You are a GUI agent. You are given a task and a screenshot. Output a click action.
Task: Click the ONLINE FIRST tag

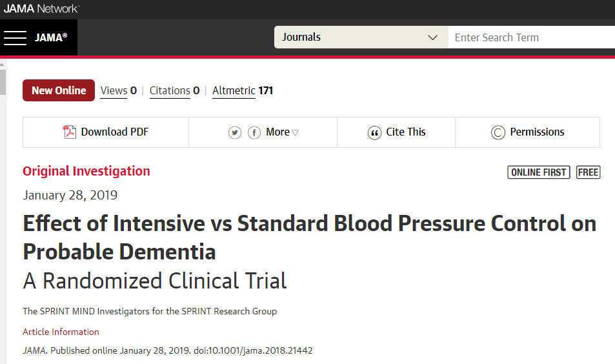[538, 172]
